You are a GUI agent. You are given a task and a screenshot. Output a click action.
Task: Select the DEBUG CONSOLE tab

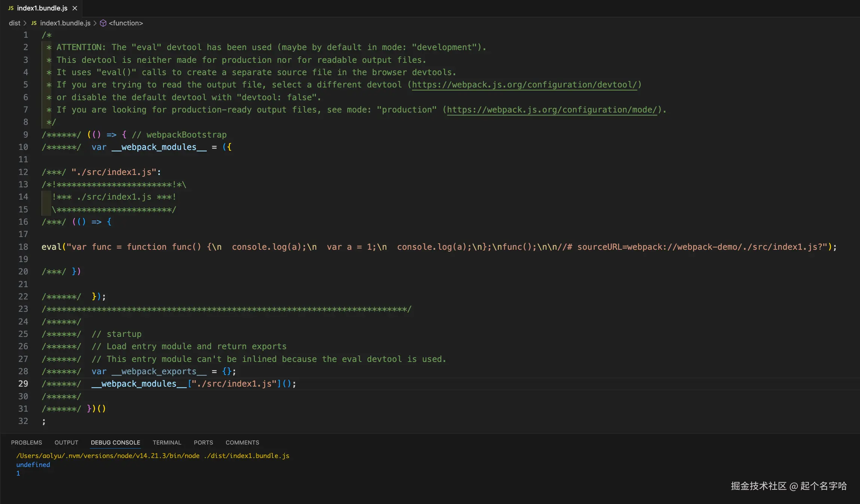tap(115, 442)
